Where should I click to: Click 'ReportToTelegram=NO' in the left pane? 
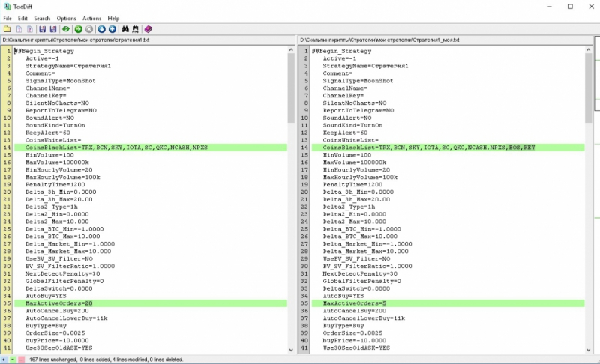point(61,110)
